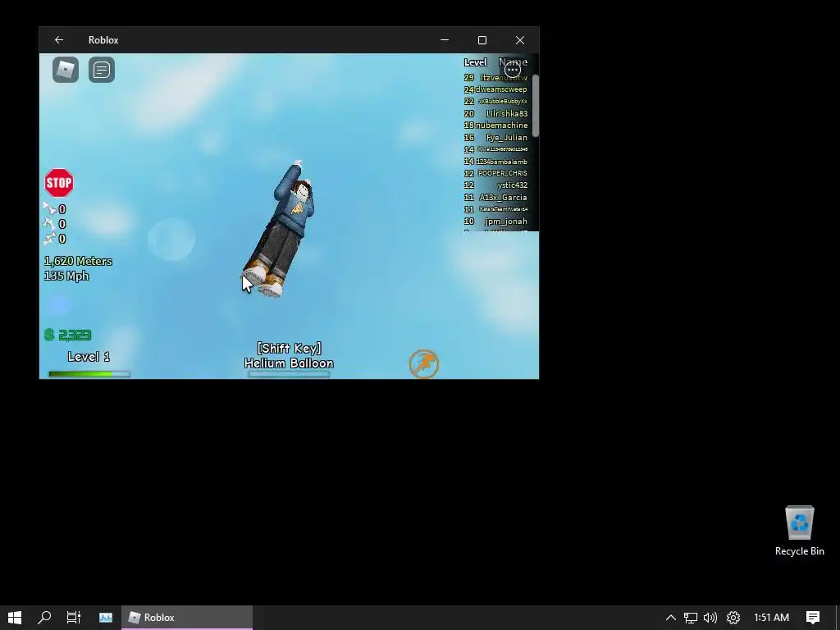This screenshot has height=630, width=840.
Task: Click the middle broken bone counter icon
Action: tap(49, 223)
